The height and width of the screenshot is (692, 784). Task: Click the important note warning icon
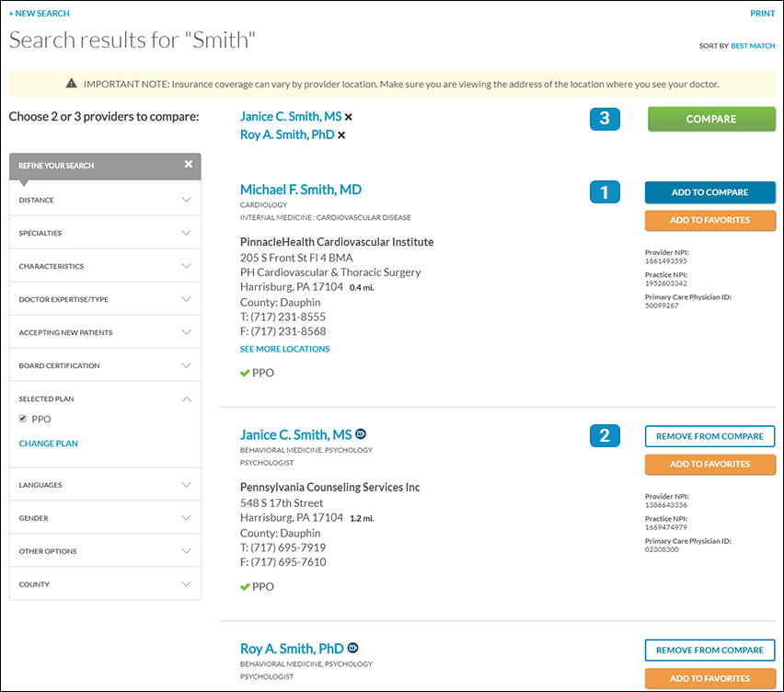(x=72, y=84)
